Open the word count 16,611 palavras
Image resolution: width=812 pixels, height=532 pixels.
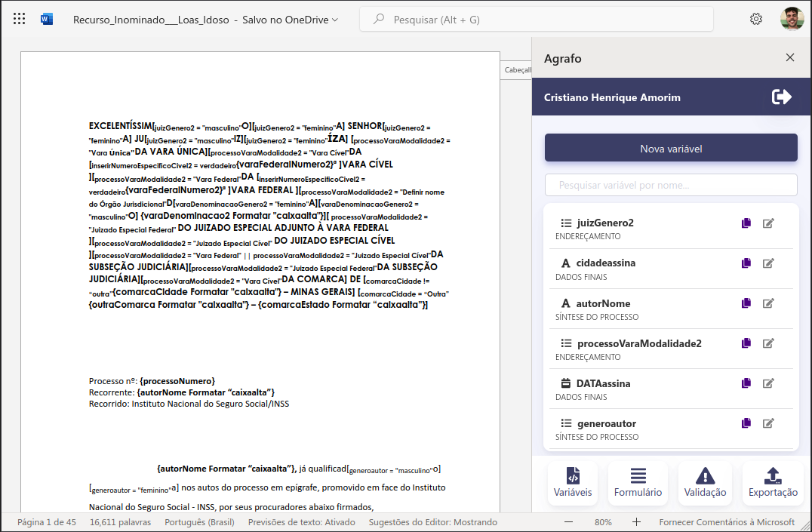coord(120,522)
